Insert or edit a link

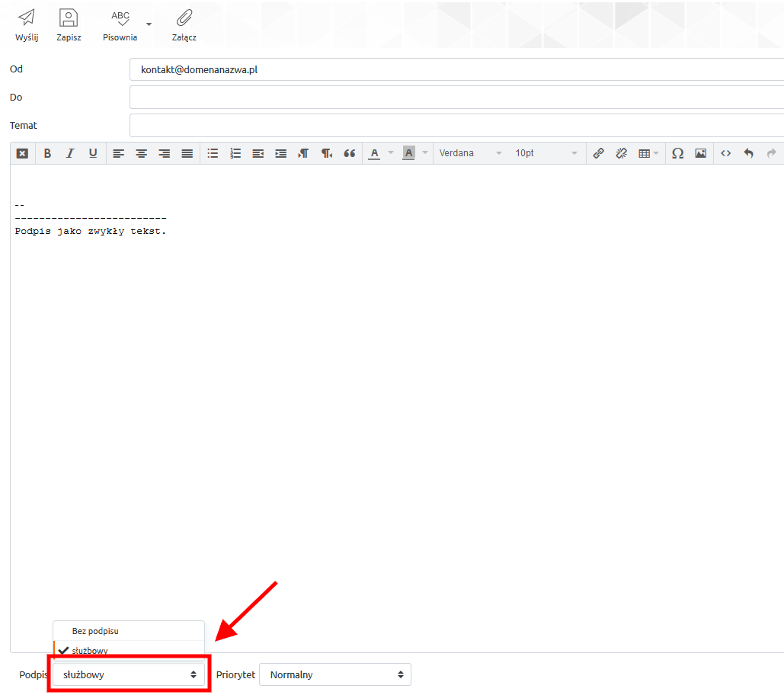tap(599, 153)
